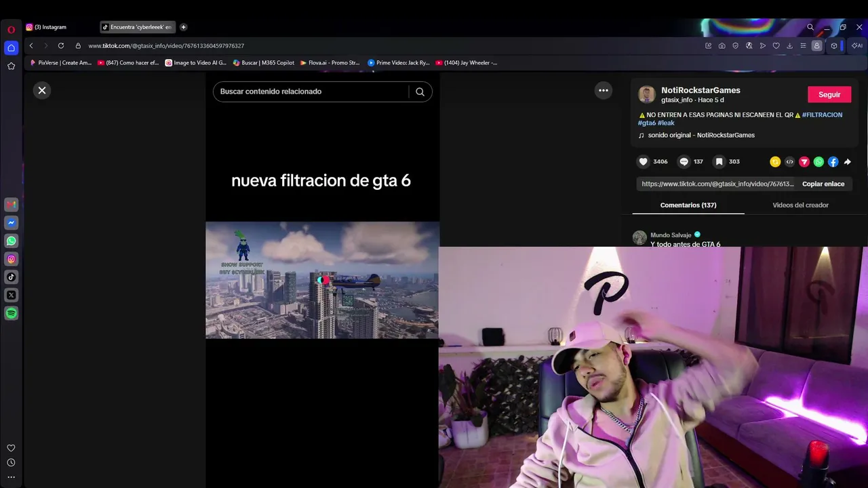Expand more share options arrow
The width and height of the screenshot is (868, 488).
point(848,161)
